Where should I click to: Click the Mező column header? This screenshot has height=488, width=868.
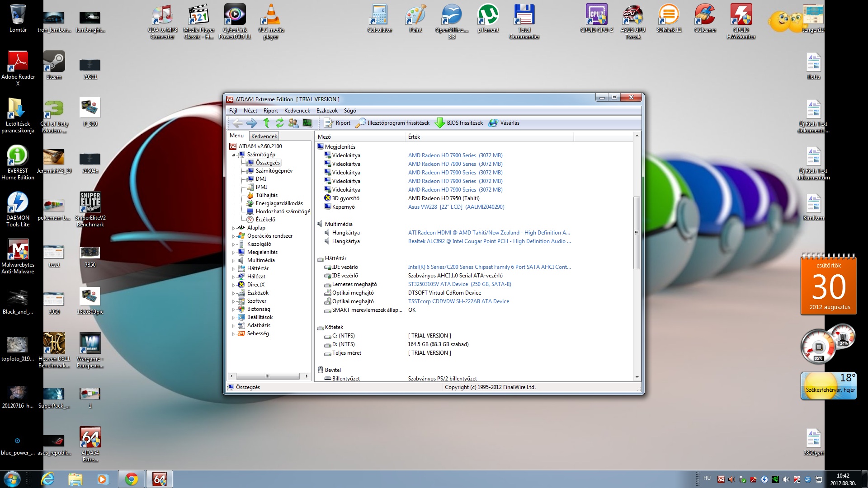(360, 136)
